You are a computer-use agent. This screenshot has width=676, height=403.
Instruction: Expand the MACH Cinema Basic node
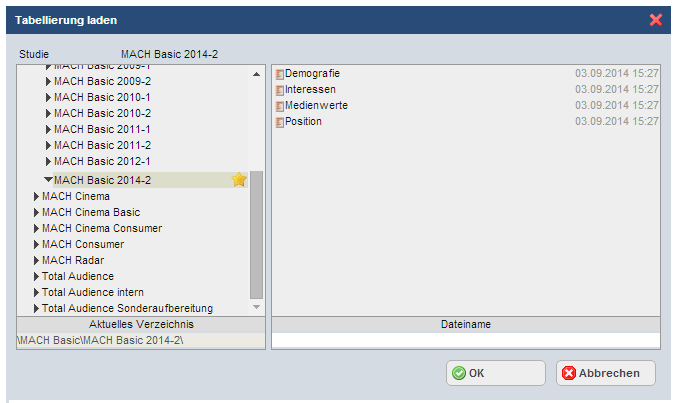pos(36,212)
